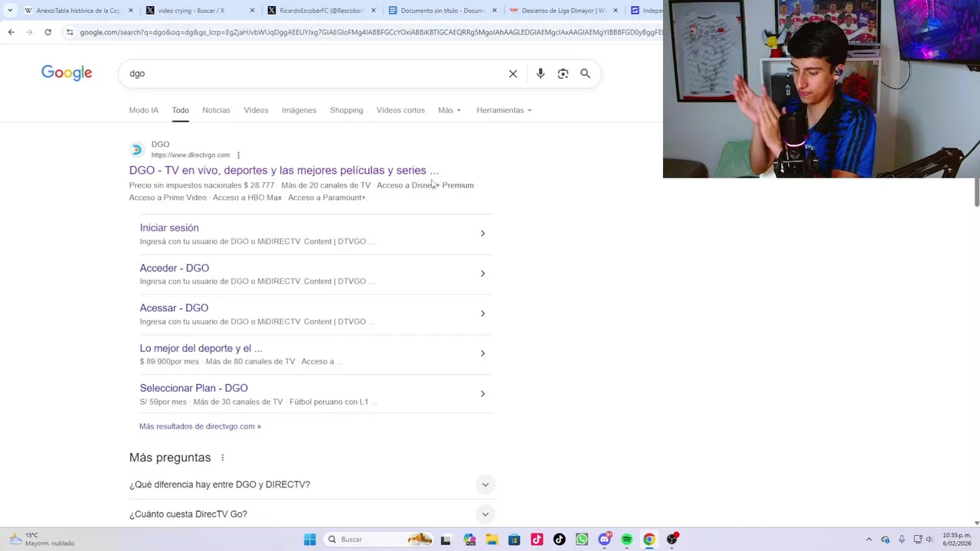Open the Herramientas dropdown
This screenshot has width=980, height=551.
[x=504, y=110]
